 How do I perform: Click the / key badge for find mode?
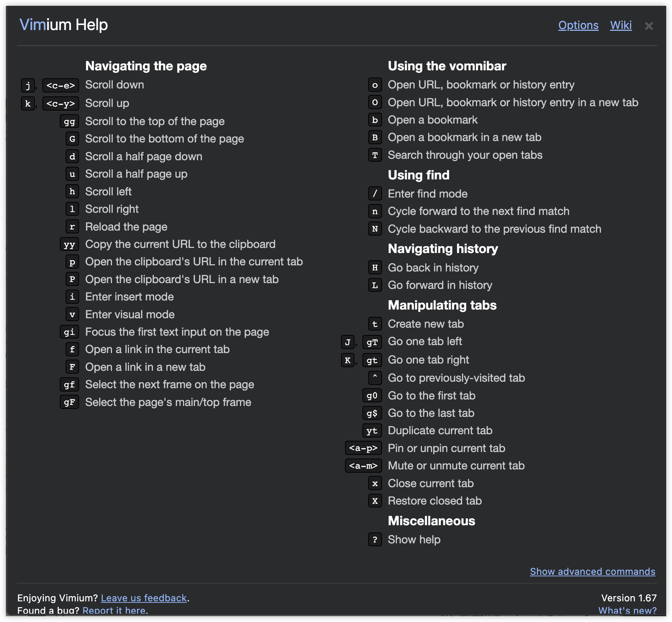375,194
